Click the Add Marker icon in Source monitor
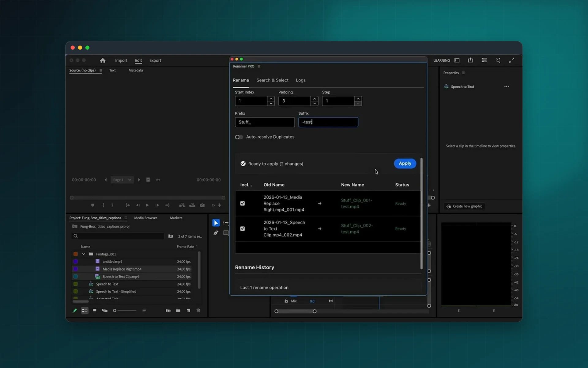Screen dimensions: 588x368 [x=92, y=205]
